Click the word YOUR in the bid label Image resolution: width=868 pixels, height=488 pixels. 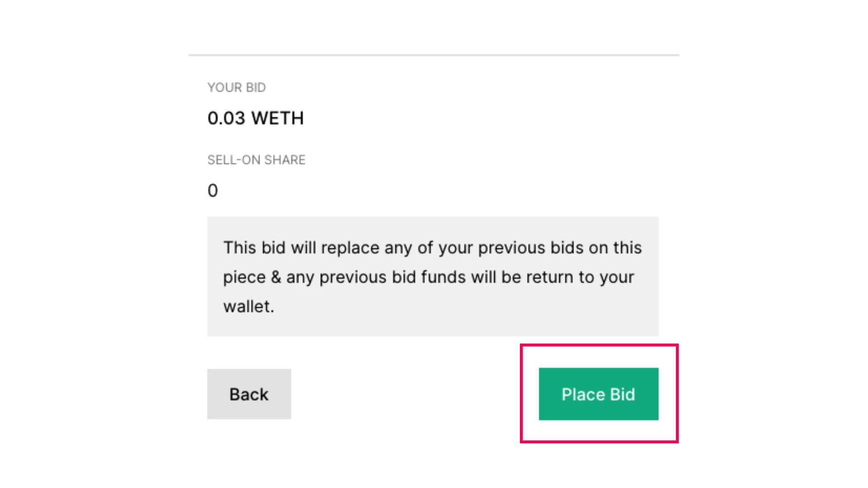tap(225, 88)
